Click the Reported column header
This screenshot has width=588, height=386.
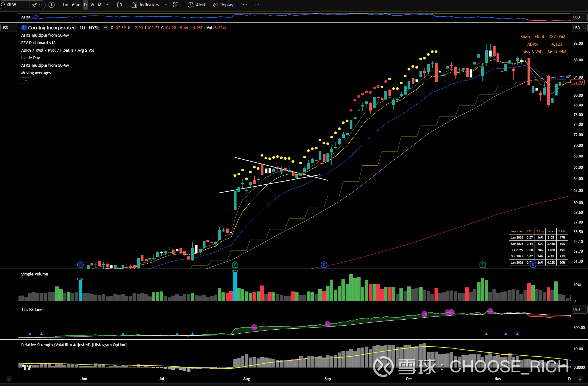[517, 231]
